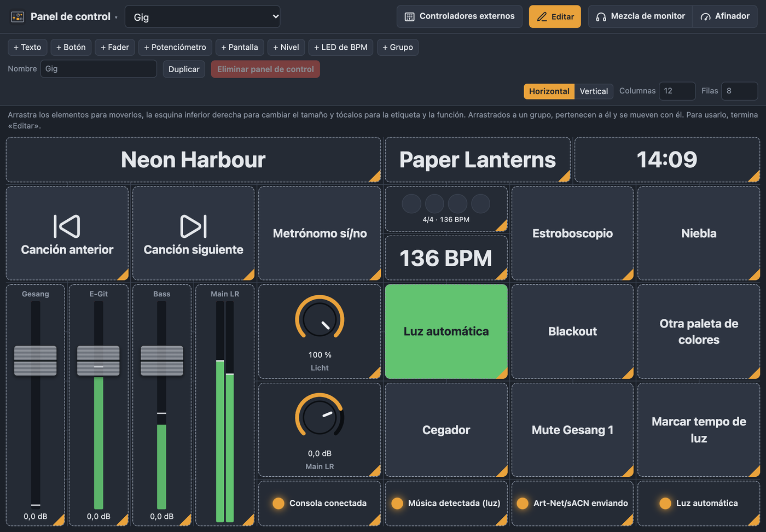The image size is (766, 532).
Task: Click the Paper Lanterns text tile
Action: tap(478, 160)
